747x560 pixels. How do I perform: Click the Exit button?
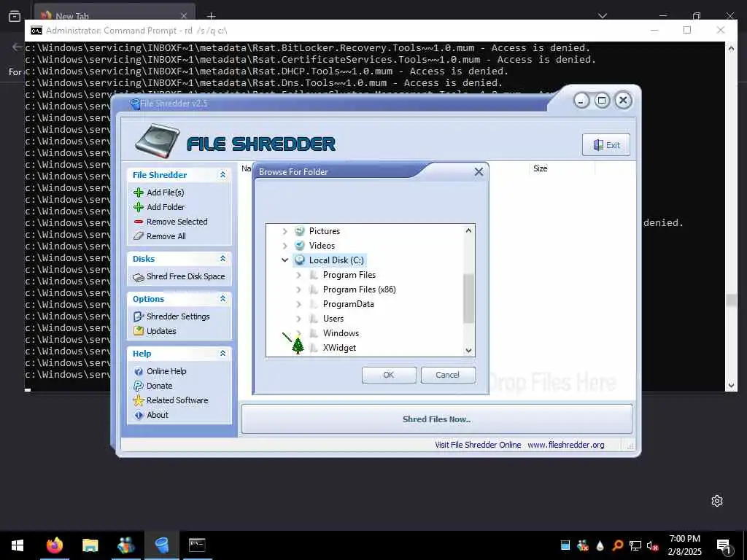(606, 145)
